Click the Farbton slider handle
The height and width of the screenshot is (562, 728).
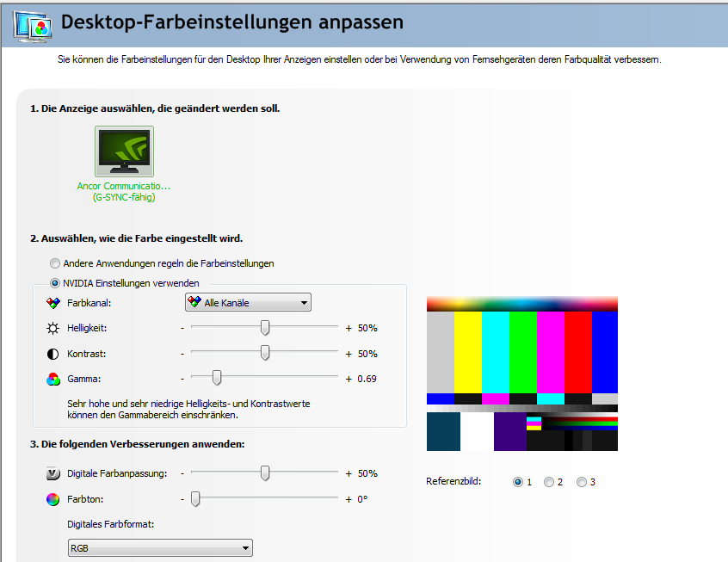tap(195, 499)
